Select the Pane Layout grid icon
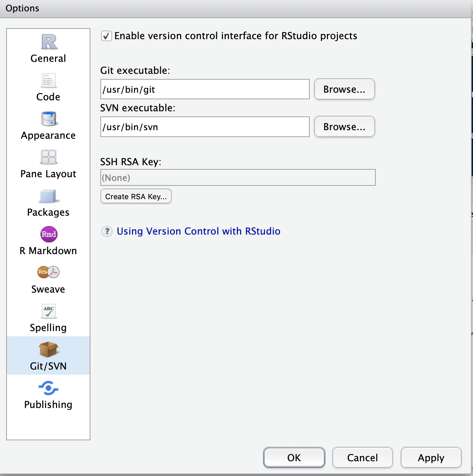Image resolution: width=473 pixels, height=476 pixels. tap(48, 157)
